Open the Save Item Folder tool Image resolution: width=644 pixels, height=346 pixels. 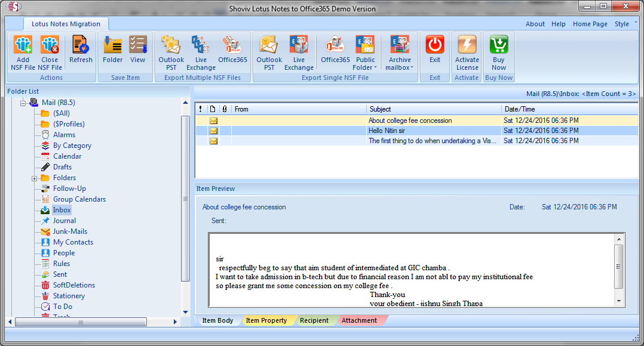[112, 49]
